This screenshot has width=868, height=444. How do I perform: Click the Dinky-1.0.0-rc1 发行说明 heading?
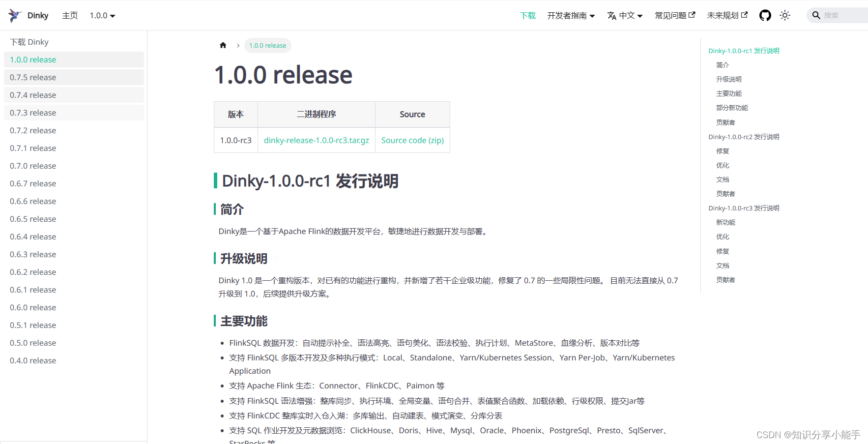tap(310, 181)
